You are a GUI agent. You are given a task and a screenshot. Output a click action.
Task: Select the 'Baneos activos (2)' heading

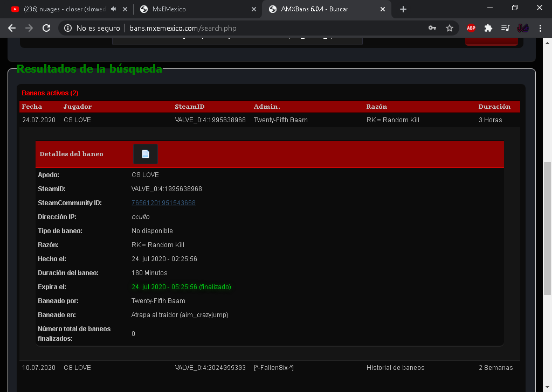click(x=50, y=93)
